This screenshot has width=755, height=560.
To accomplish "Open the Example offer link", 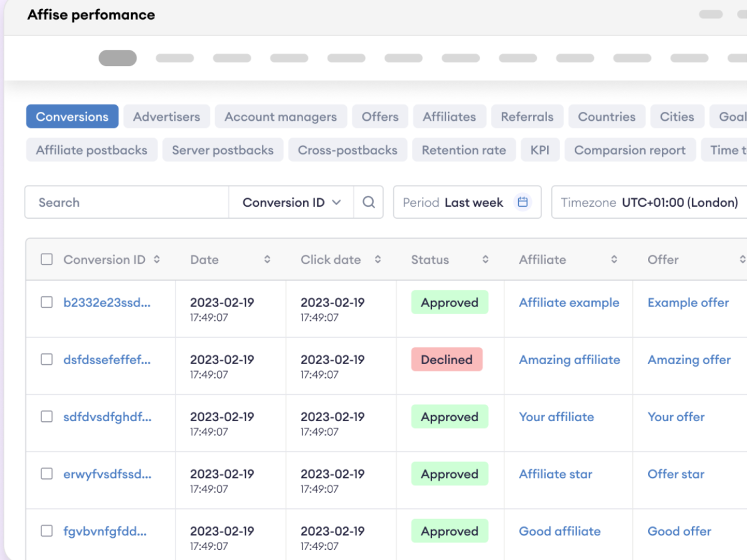I will [x=688, y=303].
